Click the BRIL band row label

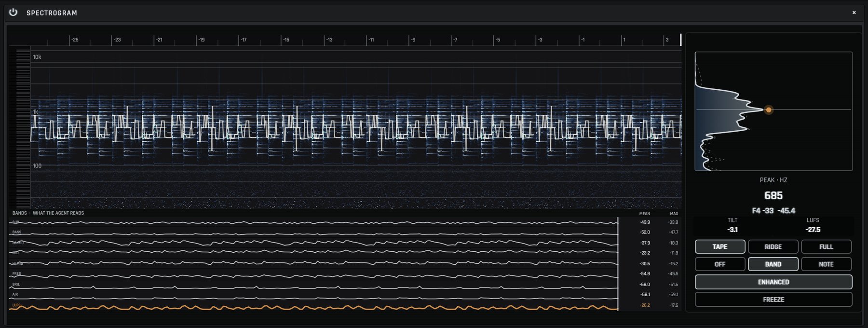pos(16,285)
